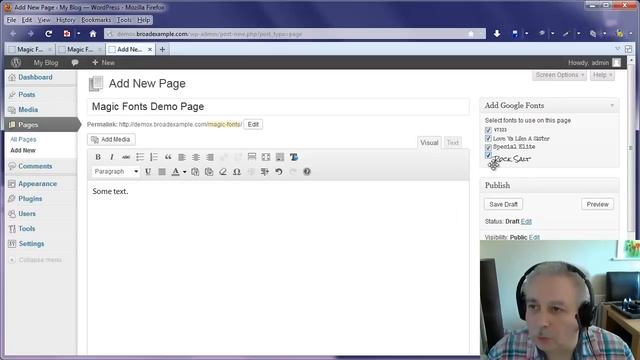Open the editor help icon

(x=307, y=172)
